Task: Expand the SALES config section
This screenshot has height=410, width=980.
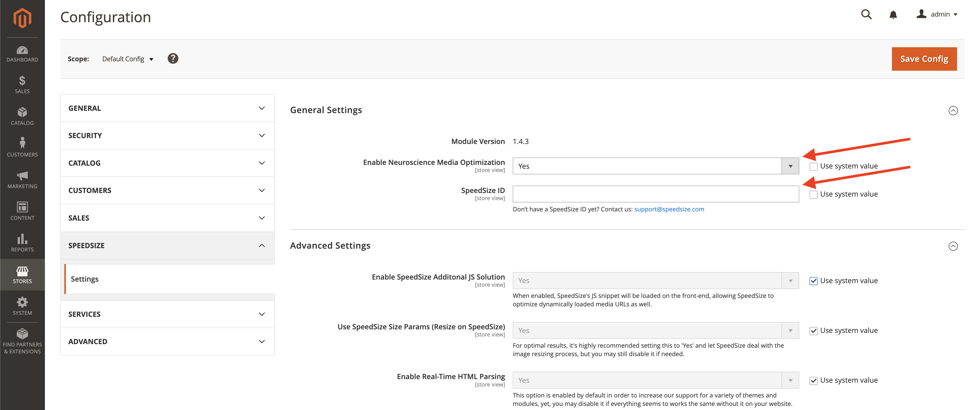Action: 167,218
